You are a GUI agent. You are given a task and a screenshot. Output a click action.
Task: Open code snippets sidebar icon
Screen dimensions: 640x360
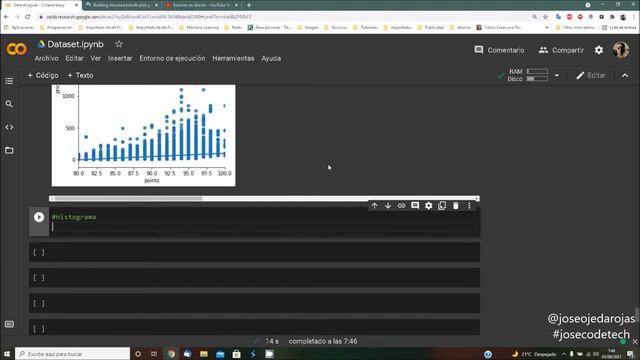point(9,127)
